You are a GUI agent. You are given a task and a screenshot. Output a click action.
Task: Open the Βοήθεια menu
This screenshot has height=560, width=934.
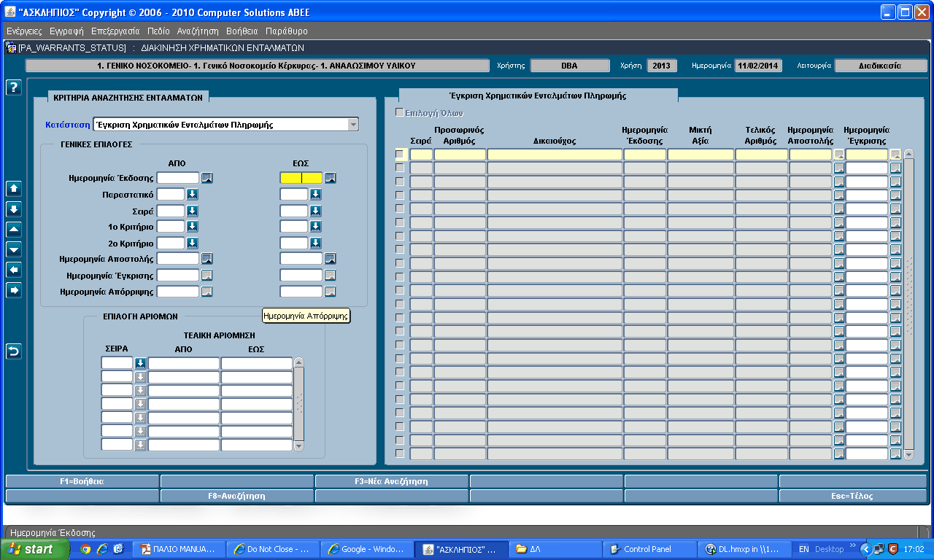click(x=242, y=31)
